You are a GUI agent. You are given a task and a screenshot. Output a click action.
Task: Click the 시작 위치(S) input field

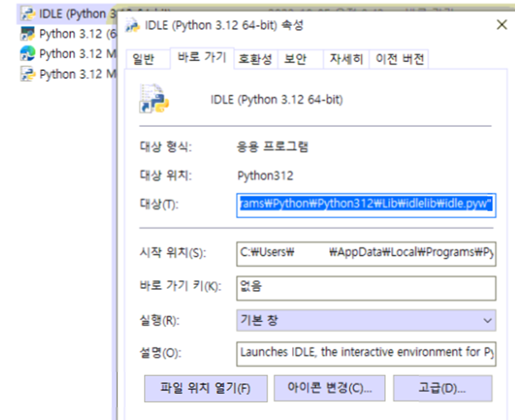[366, 254]
